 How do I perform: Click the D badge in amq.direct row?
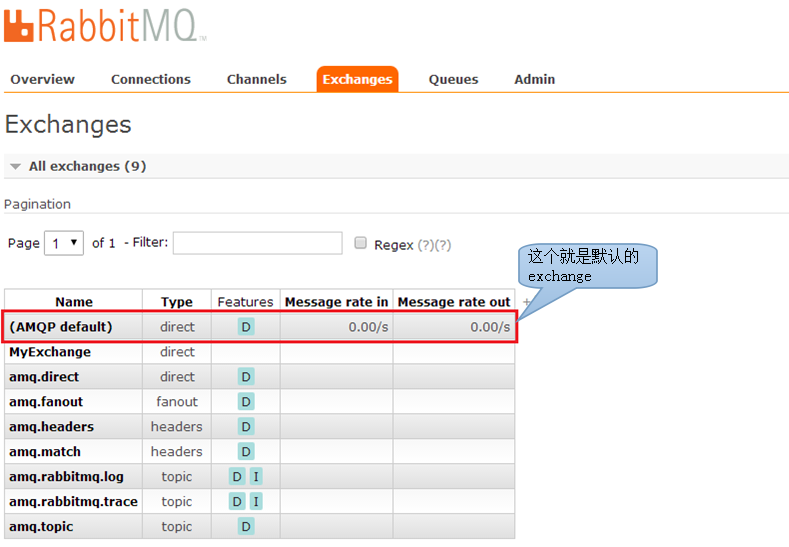pyautogui.click(x=246, y=377)
